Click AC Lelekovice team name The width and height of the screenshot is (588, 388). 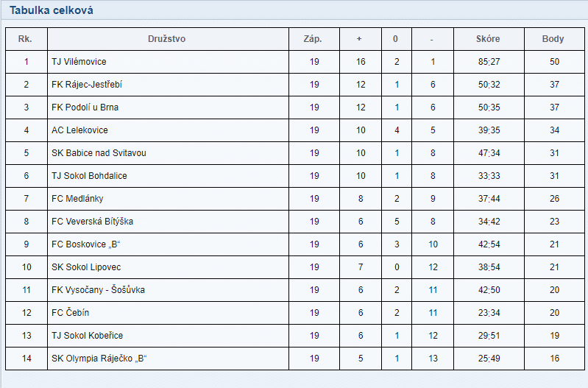click(79, 130)
